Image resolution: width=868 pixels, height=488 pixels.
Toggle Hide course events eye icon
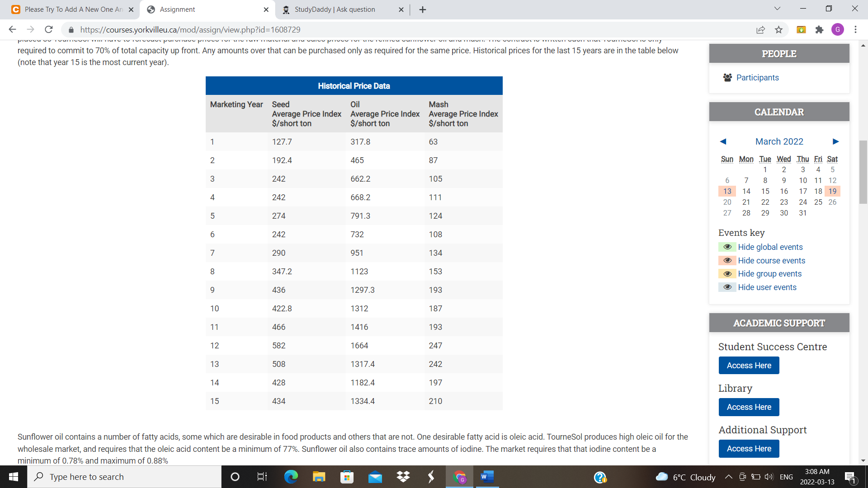click(727, 260)
